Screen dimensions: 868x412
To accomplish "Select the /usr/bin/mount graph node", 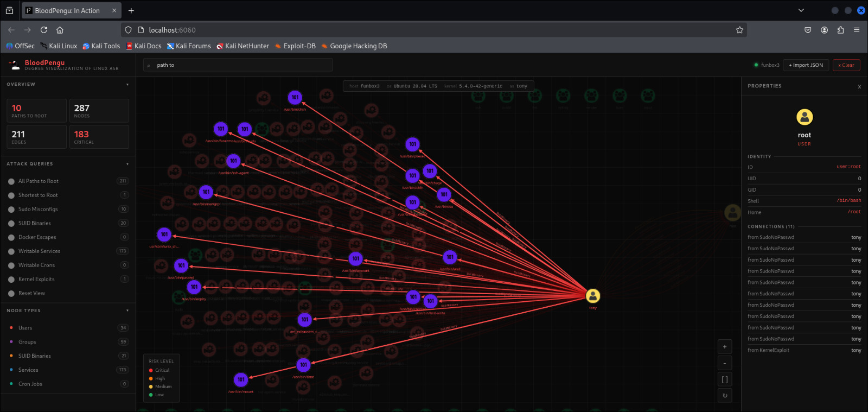I will pos(241,379).
